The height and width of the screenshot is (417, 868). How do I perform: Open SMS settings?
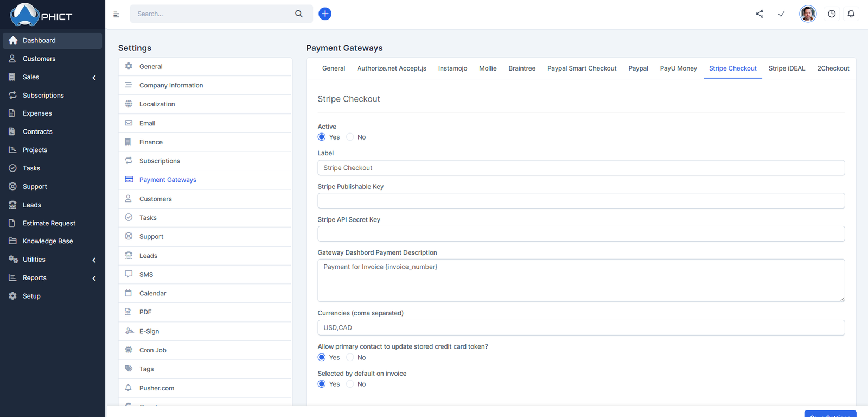pos(205,275)
